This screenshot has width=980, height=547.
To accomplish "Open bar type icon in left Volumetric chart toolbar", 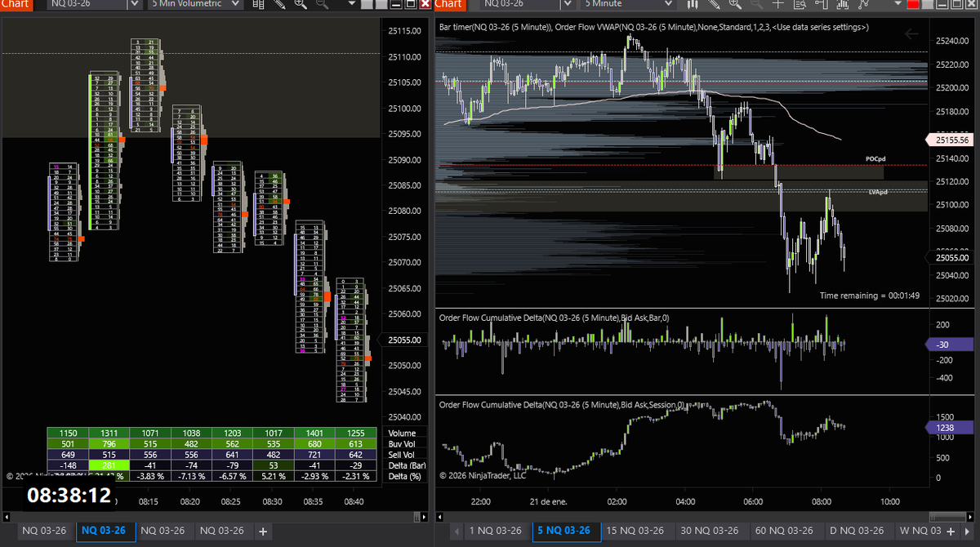I will [x=258, y=4].
